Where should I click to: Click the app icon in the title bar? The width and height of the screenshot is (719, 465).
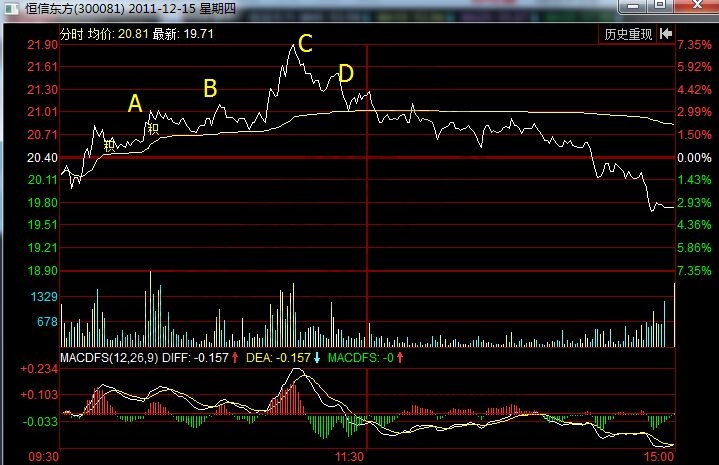(x=9, y=9)
